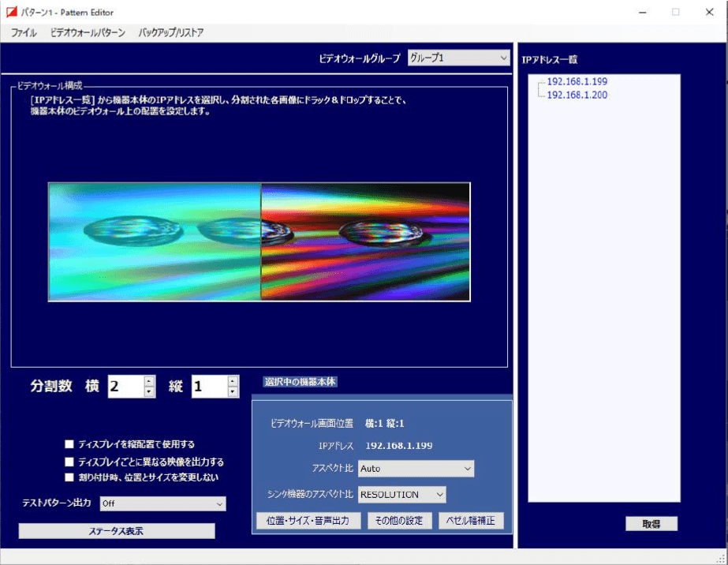The width and height of the screenshot is (728, 565).
Task: Open the シンク機器のアスペクト比 RESOLUTION dropdown
Action: pos(402,495)
